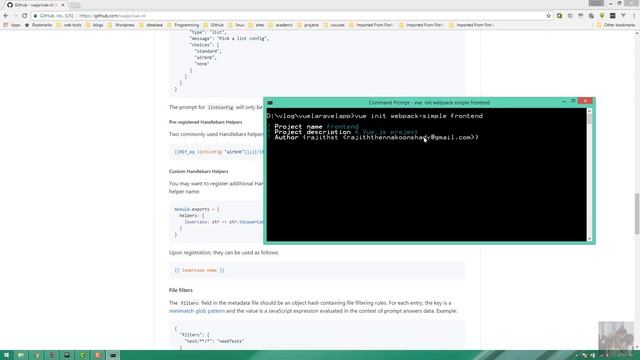Open the courses bookmark folder
Viewport: 640px width, 360px height.
click(334, 25)
